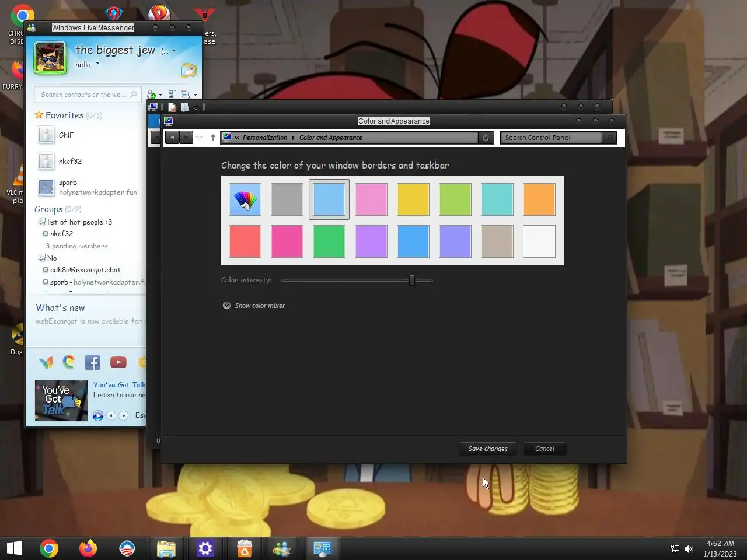Click the Control Panel search magnifier button
The width and height of the screenshot is (747, 560).
tap(609, 138)
